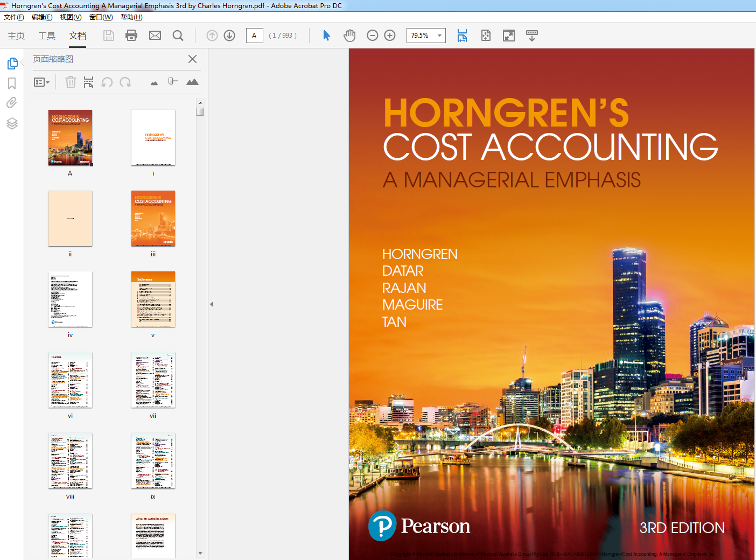
Task: Open thumbnail options dropdown menu
Action: (41, 82)
